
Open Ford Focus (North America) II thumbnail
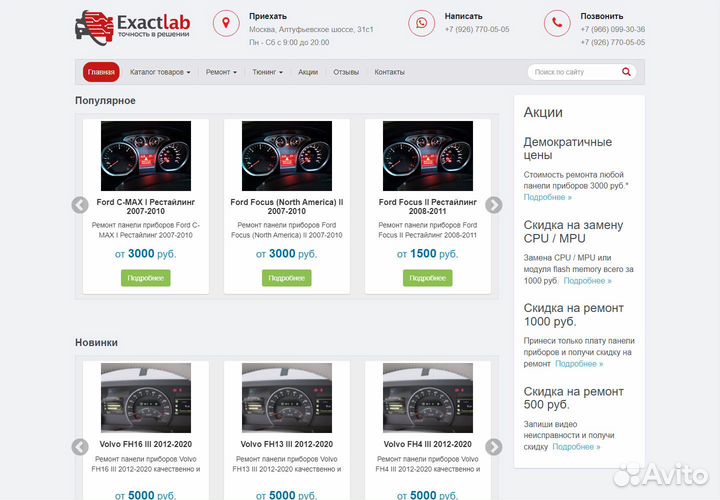pos(287,156)
